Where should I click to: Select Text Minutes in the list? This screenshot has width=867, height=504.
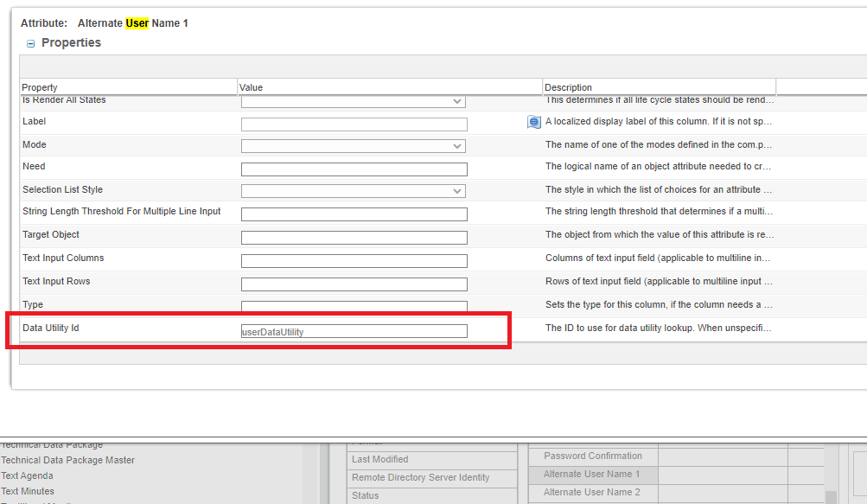27,491
